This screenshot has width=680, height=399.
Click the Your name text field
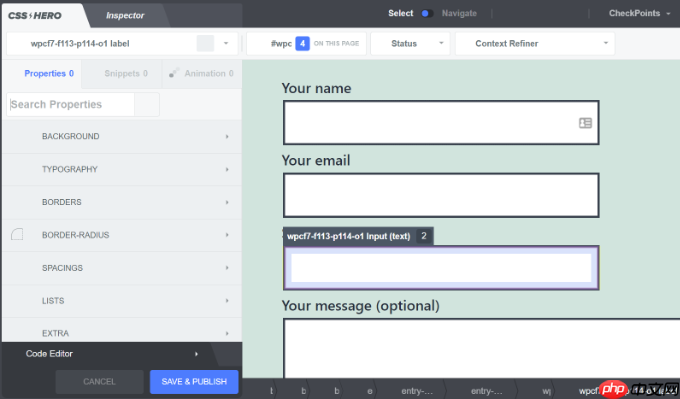441,123
